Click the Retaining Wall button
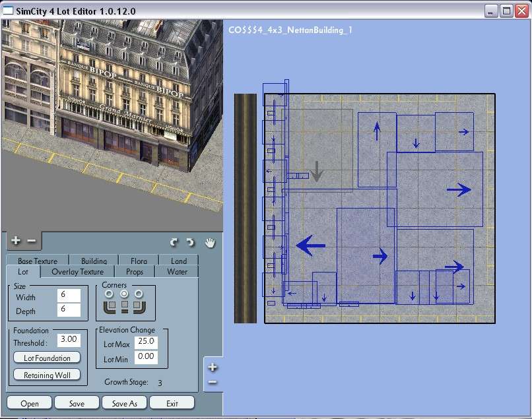Screen dimensions: 532x419 coord(47,375)
